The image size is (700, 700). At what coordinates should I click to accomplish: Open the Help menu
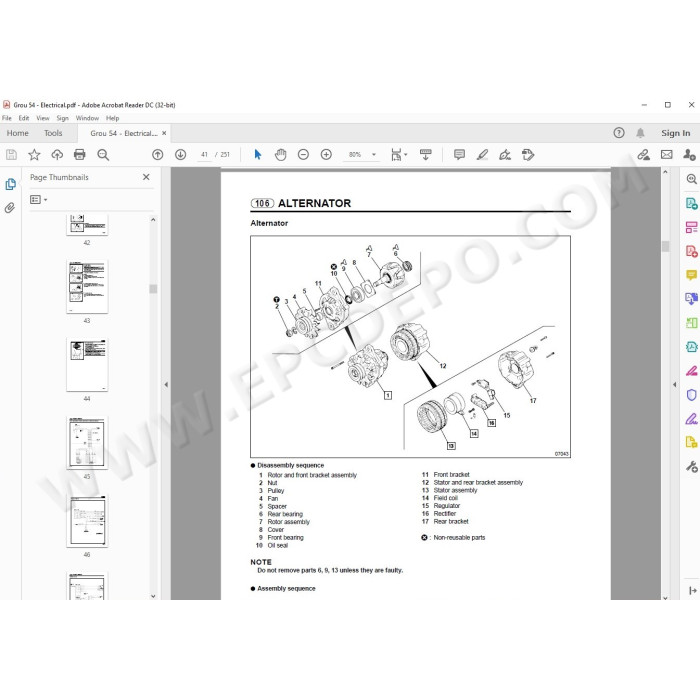point(112,118)
